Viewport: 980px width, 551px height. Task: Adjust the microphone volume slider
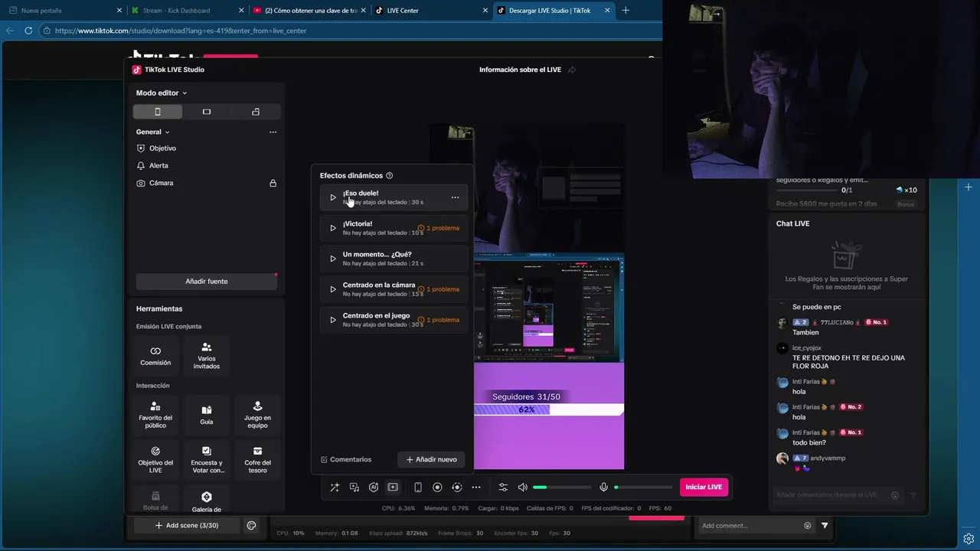(643, 487)
